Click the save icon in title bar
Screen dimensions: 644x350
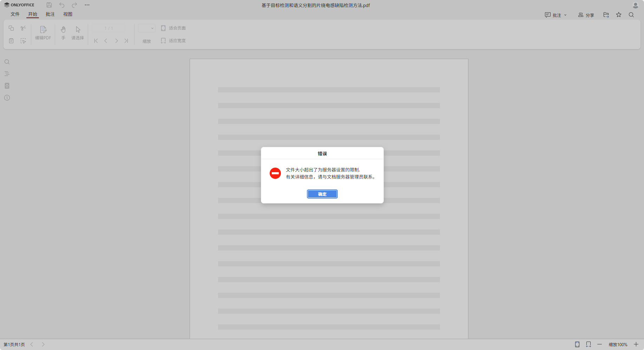coord(49,5)
